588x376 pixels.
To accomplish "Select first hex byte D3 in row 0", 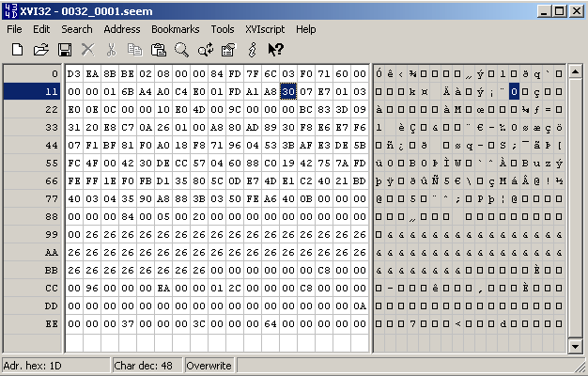I will (x=74, y=73).
